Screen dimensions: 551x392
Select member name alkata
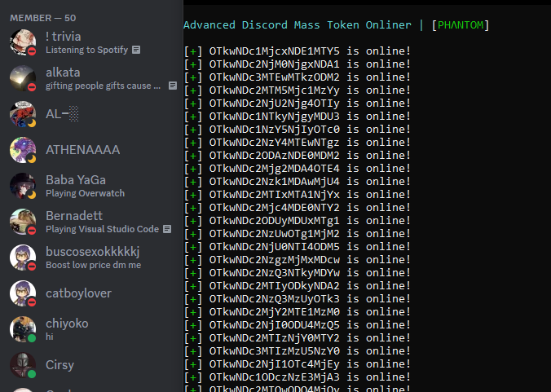click(x=63, y=73)
